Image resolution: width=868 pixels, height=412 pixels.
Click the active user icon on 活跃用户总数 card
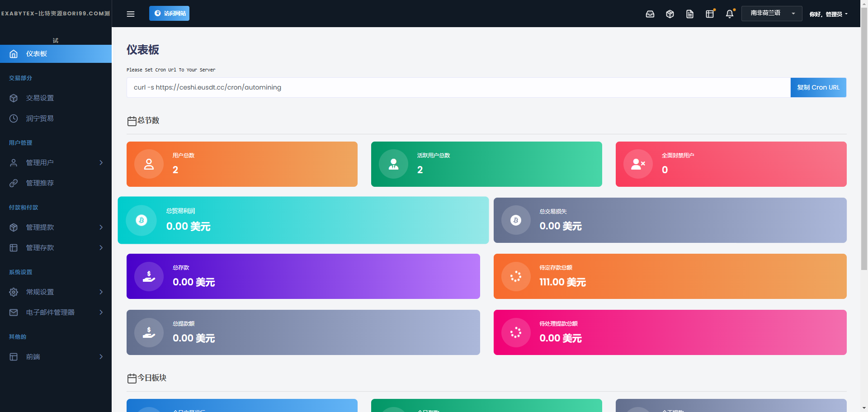click(393, 164)
